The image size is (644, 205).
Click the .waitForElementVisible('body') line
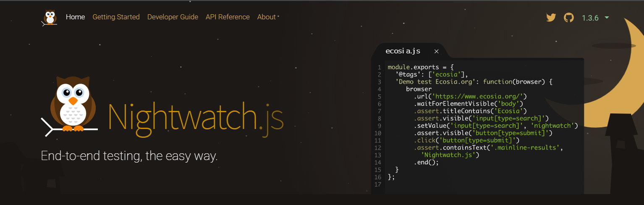[469, 103]
